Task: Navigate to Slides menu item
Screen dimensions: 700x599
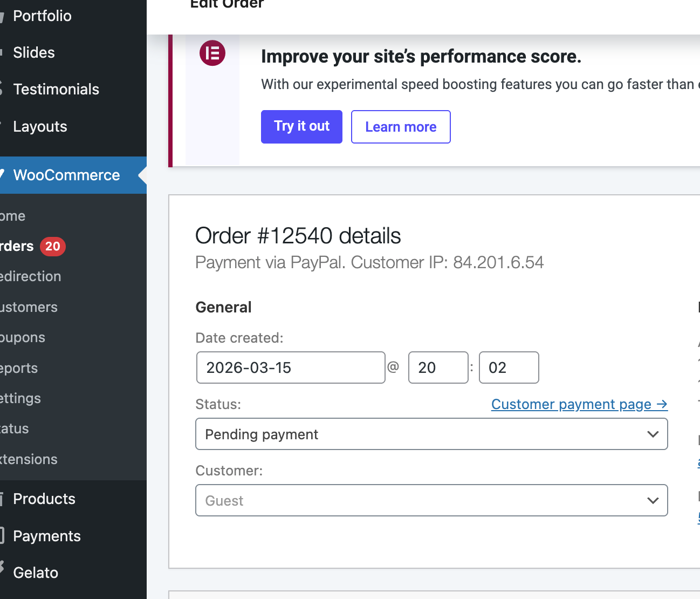Action: (34, 53)
